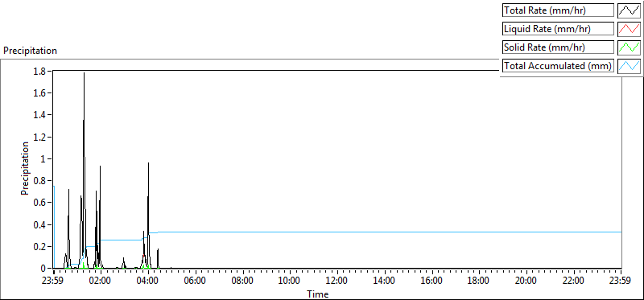Click the Time x-axis title
The height and width of the screenshot is (300, 644).
click(x=317, y=294)
